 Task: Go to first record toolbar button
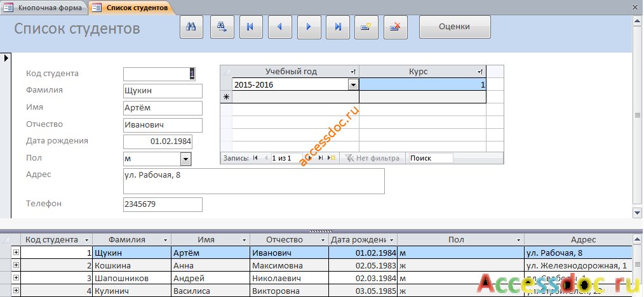point(250,27)
